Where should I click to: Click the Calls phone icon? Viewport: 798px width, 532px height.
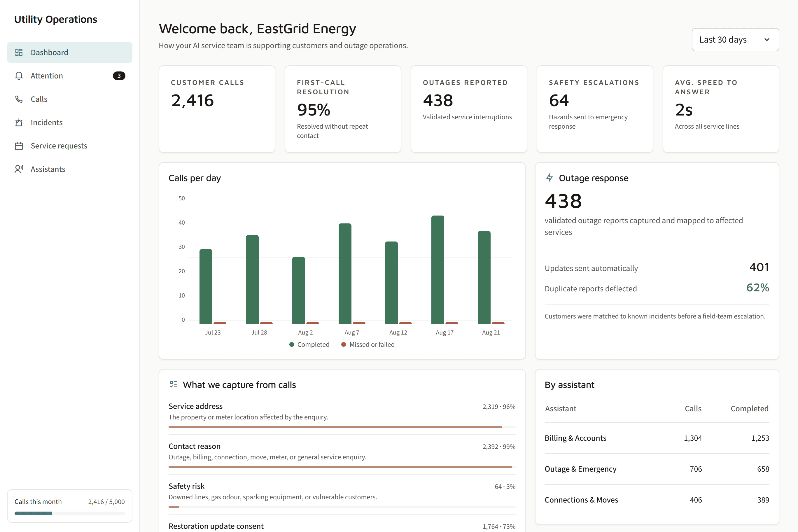tap(19, 99)
